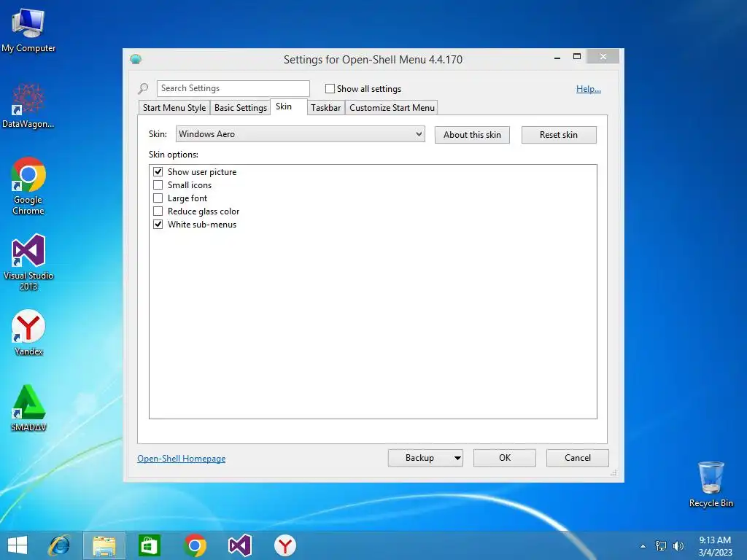Open the Windows Start button
This screenshot has width=747, height=560.
(x=18, y=545)
